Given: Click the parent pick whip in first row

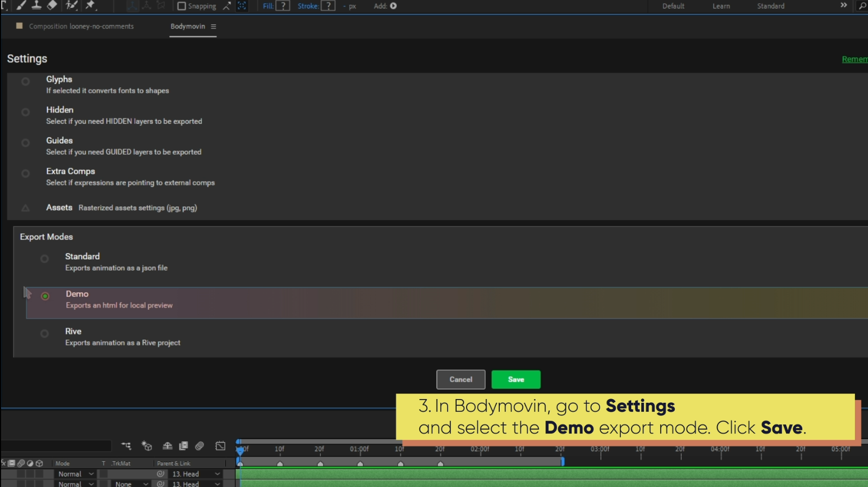Looking at the screenshot, I should pos(161,474).
